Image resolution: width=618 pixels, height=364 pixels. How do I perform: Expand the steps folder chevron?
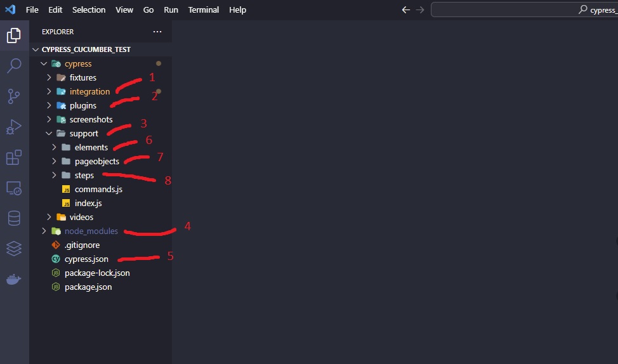[54, 175]
